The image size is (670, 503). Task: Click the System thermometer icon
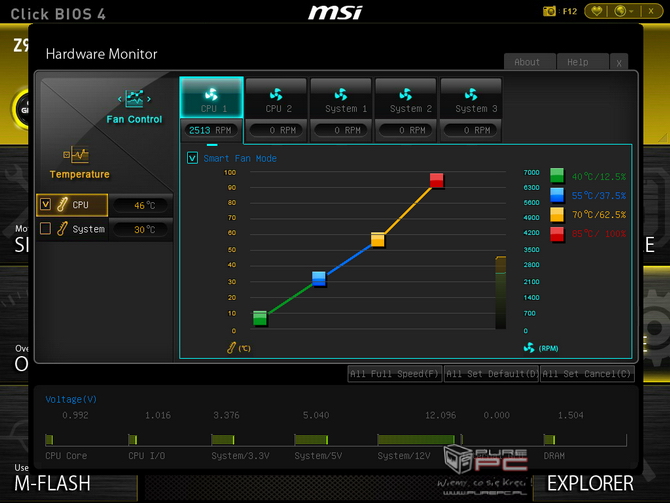click(x=62, y=229)
